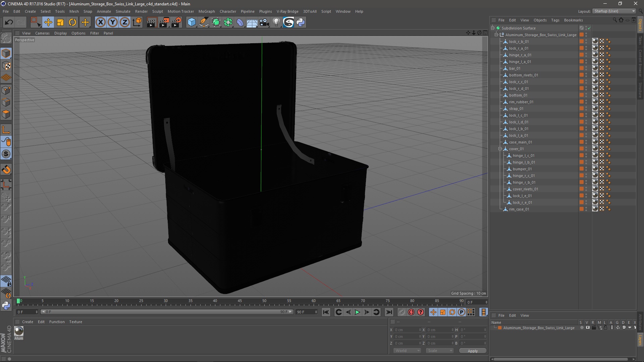Toggle Z axis lock
644x362 pixels.
125,22
